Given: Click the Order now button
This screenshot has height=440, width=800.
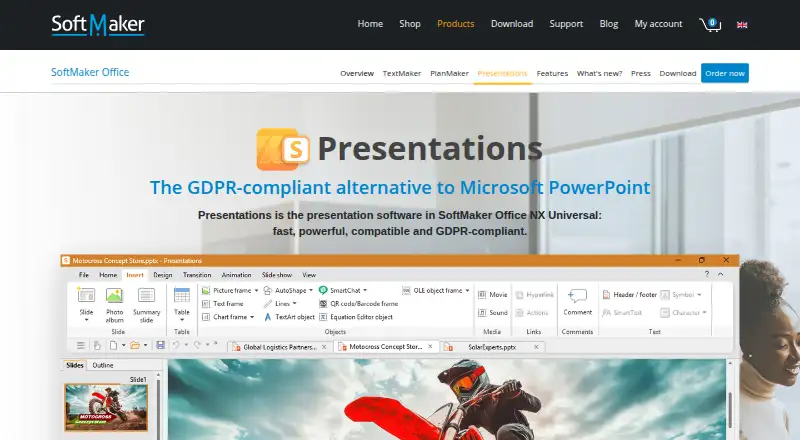Looking at the screenshot, I should pyautogui.click(x=724, y=73).
